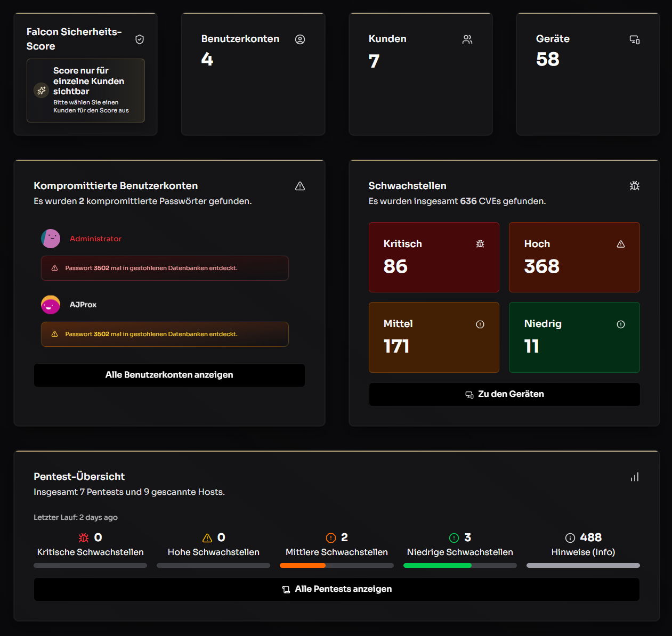
Task: Open the Kritisch vulnerabilities tile
Action: 434,257
